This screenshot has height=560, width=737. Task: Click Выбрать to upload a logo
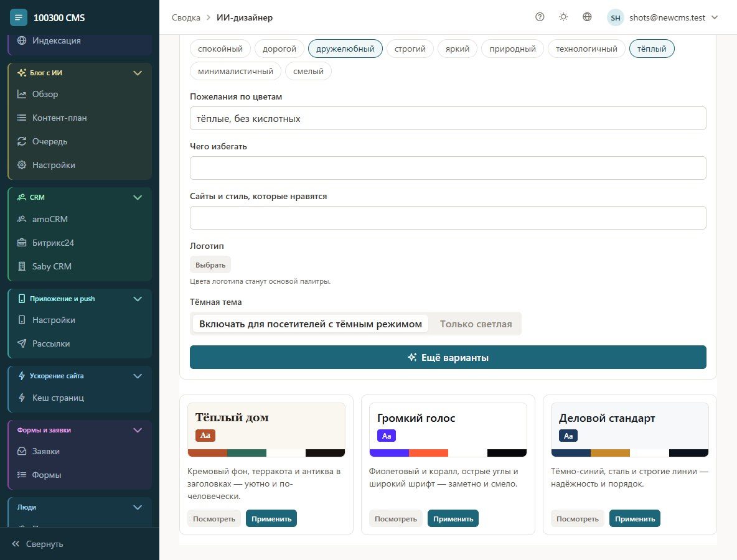click(x=210, y=264)
